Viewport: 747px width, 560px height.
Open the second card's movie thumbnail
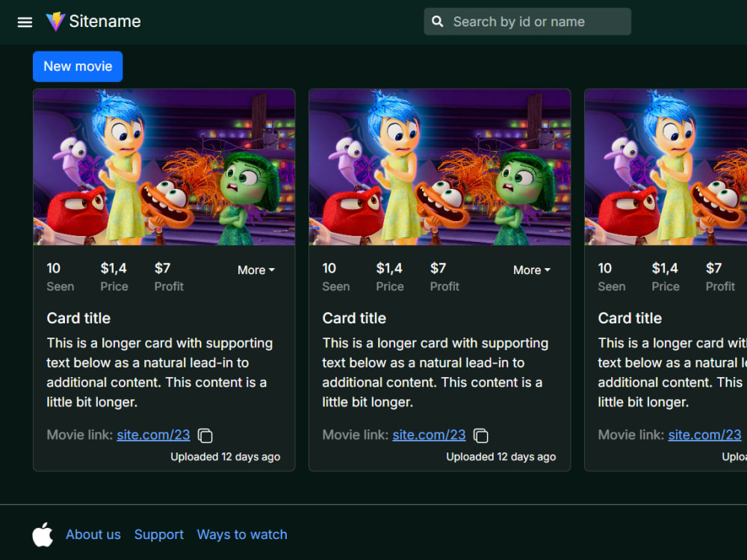point(440,167)
